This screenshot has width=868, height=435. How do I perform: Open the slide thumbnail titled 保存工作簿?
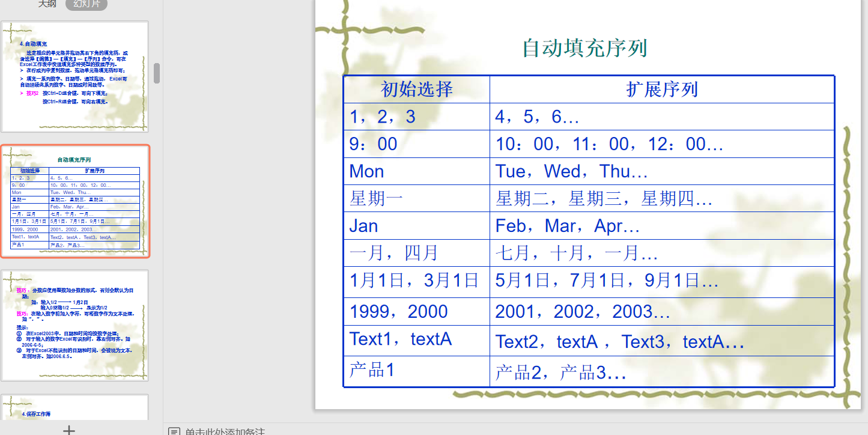[74, 409]
